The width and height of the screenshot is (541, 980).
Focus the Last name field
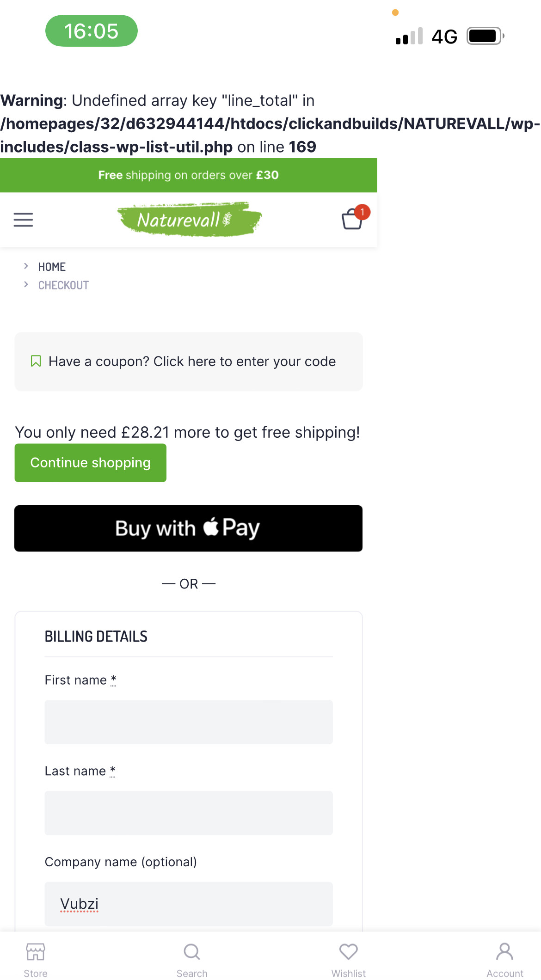(189, 813)
